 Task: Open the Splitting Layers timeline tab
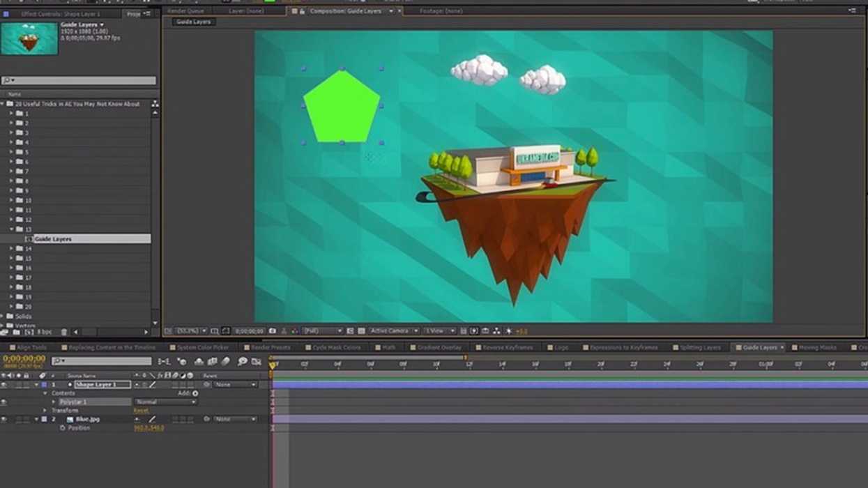pos(701,347)
